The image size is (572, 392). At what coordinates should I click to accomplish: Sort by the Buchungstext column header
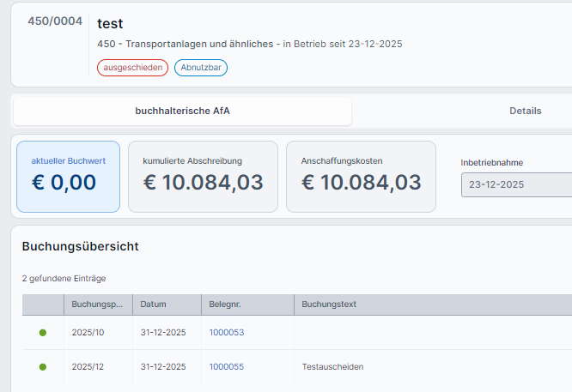[x=329, y=305]
